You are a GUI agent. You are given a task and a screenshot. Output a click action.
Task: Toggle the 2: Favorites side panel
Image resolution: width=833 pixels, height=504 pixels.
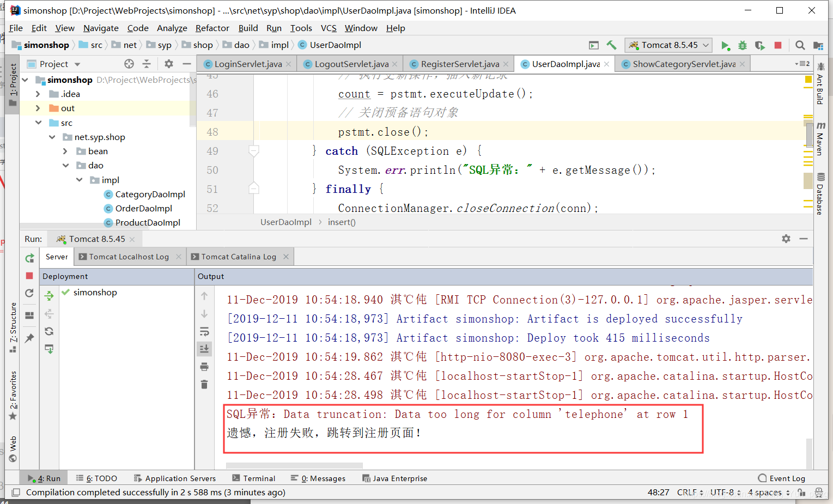[13, 396]
